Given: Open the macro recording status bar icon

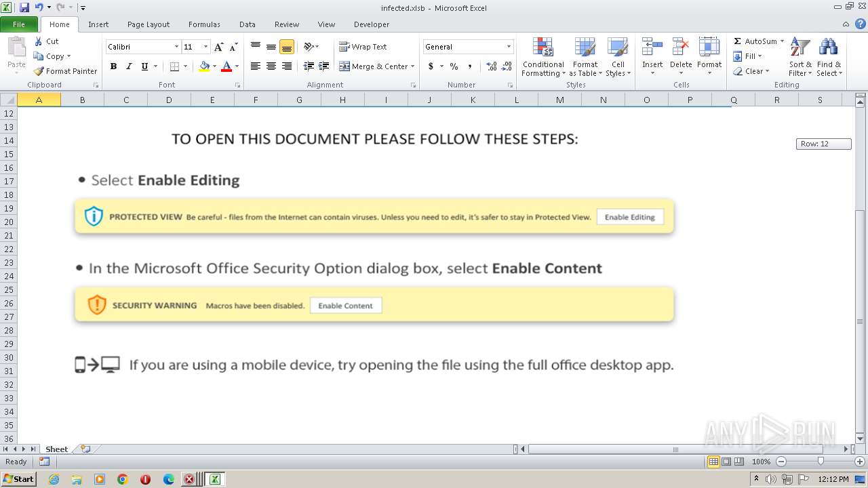Looking at the screenshot, I should 44,462.
